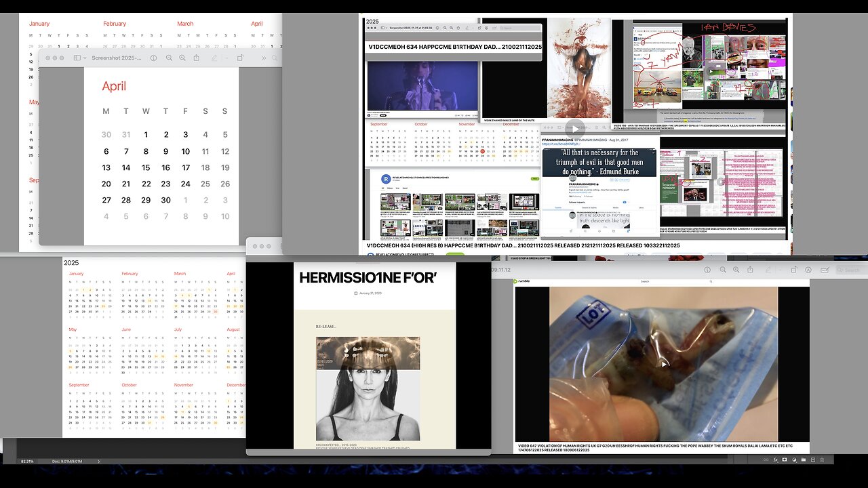
Task: Click the blue 'R' channel avatar
Action: (386, 179)
